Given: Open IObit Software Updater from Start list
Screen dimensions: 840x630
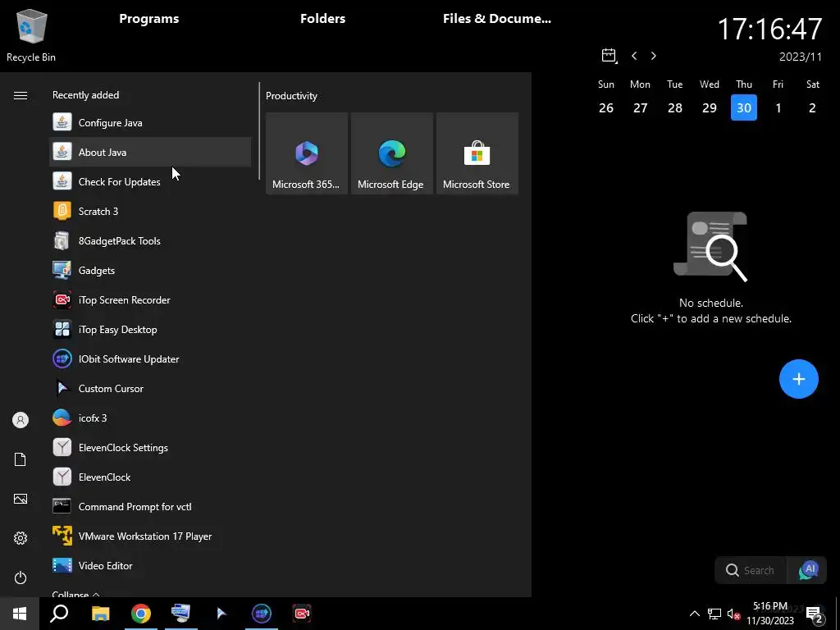Looking at the screenshot, I should point(150,358).
